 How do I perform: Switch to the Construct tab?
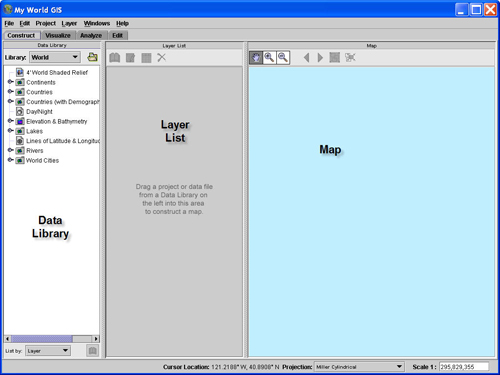21,35
